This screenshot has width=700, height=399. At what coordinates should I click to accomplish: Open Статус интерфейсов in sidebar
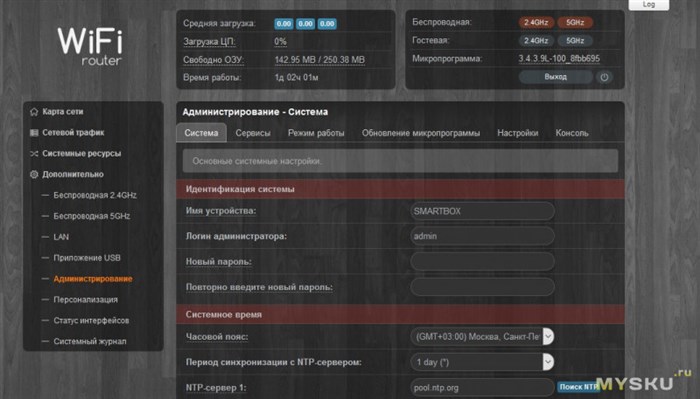91,320
